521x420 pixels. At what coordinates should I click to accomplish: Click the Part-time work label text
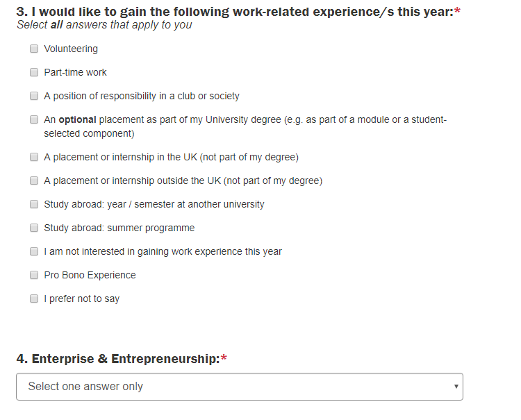point(75,72)
